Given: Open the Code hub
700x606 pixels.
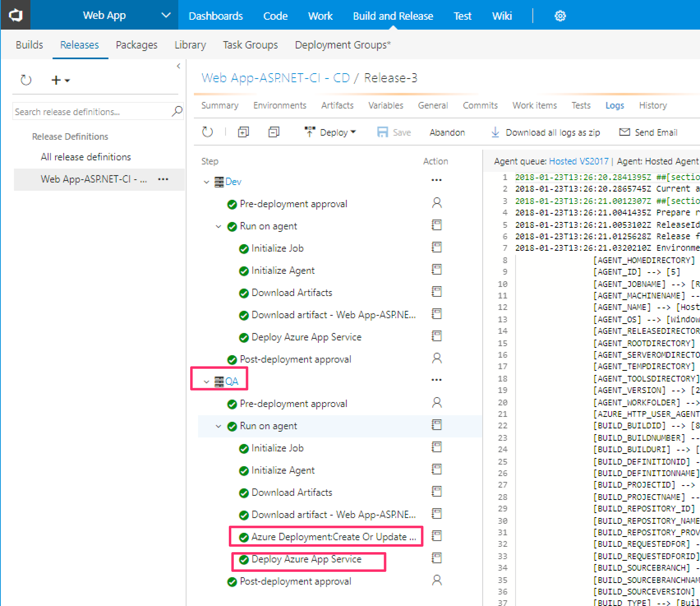Looking at the screenshot, I should (x=275, y=16).
